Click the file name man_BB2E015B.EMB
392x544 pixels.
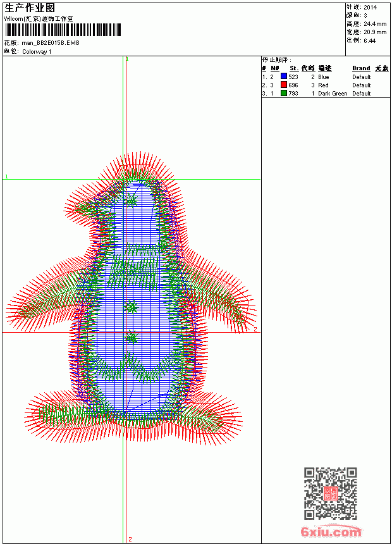(51, 43)
